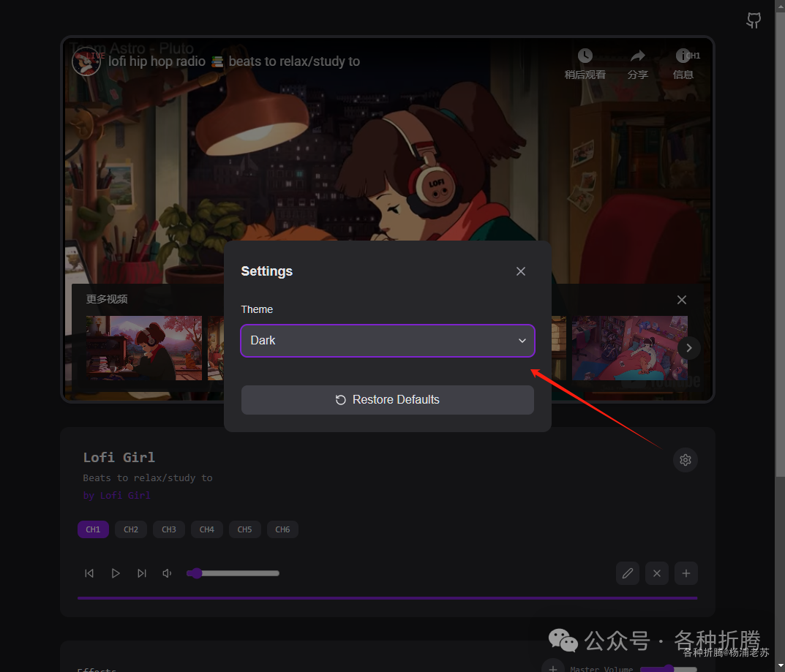Open the GitHub repository icon
785x672 pixels.
click(754, 20)
